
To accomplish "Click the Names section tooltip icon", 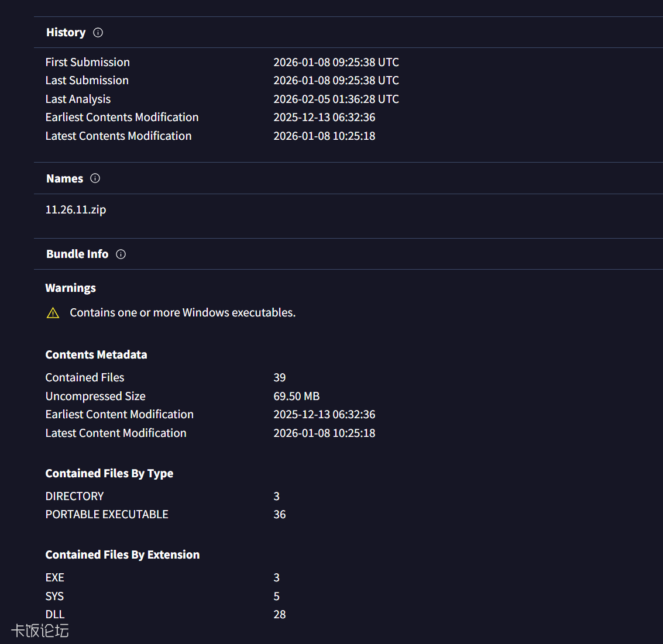I will (95, 178).
